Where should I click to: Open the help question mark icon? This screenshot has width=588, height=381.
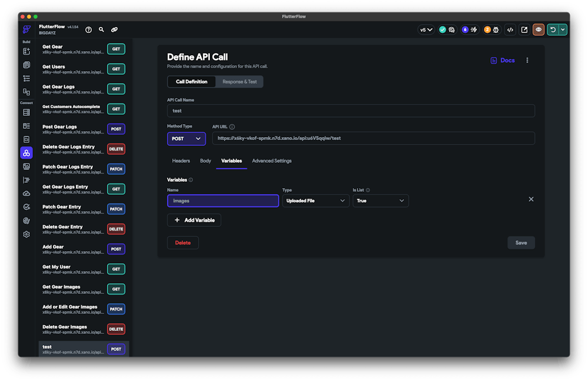coord(89,29)
